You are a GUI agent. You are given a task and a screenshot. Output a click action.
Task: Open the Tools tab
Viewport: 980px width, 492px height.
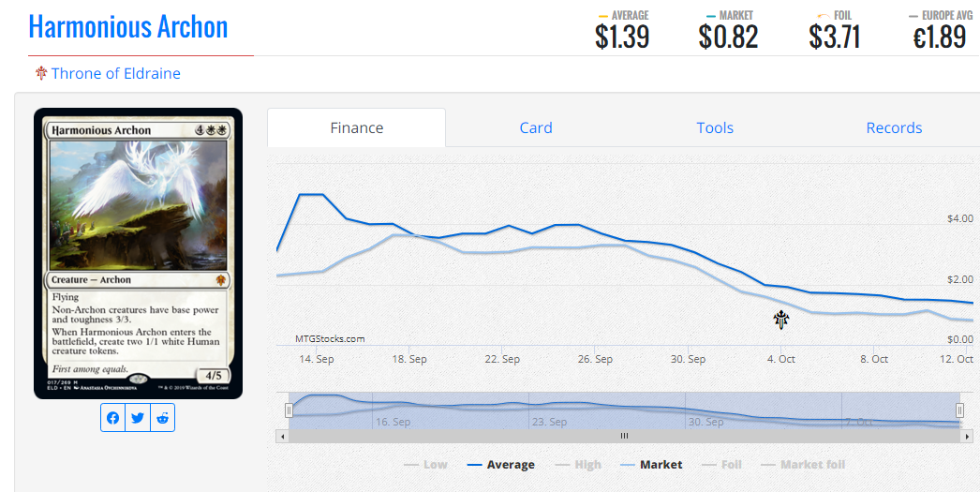(x=715, y=127)
